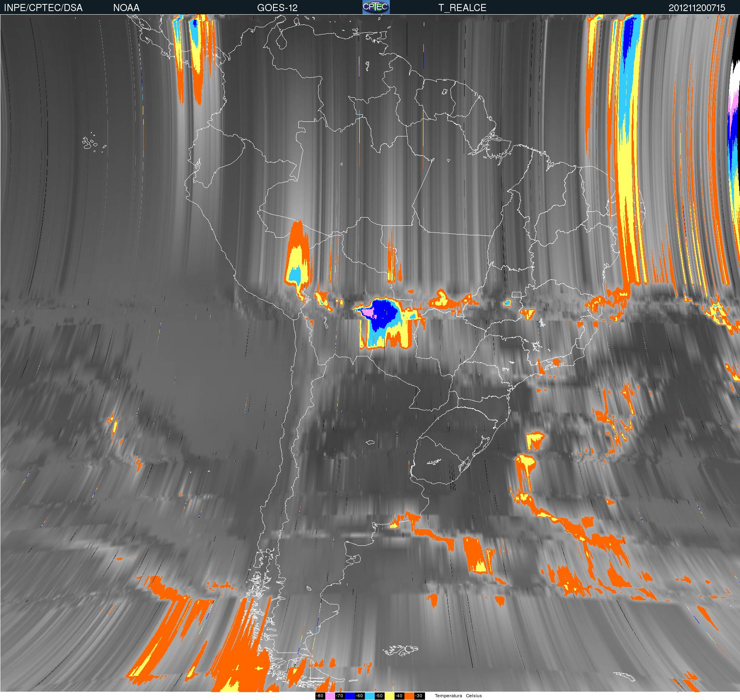Select the yellow legend swatch after -50
This screenshot has width=740, height=700.
pyautogui.click(x=389, y=696)
